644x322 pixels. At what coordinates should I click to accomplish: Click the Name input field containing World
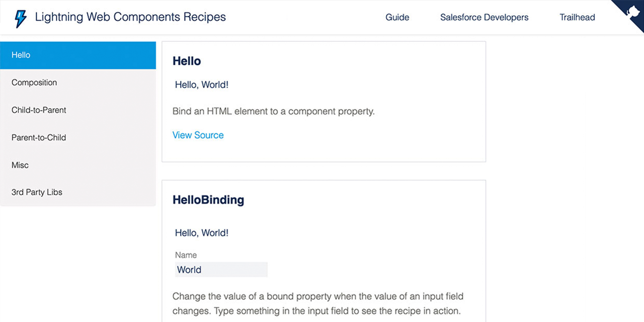point(221,270)
